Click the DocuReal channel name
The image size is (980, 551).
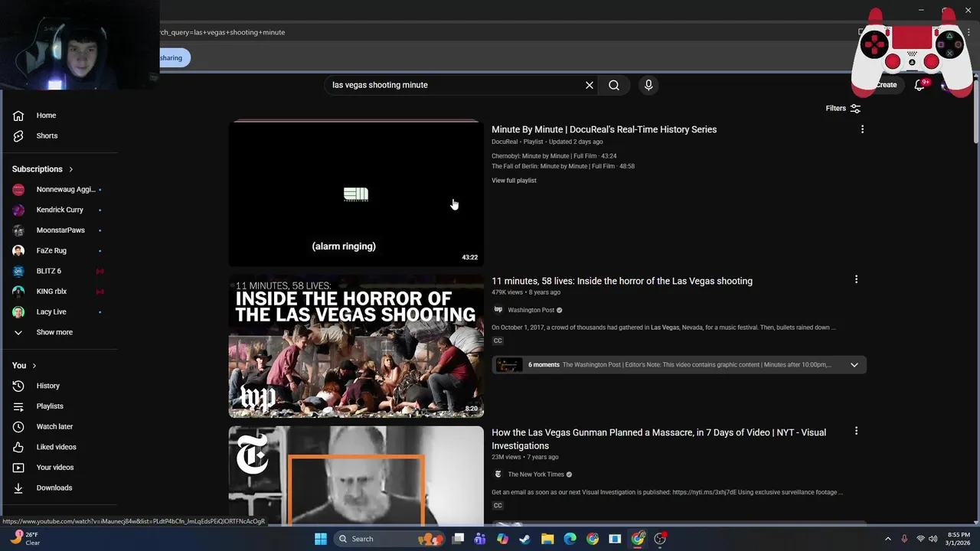click(505, 142)
